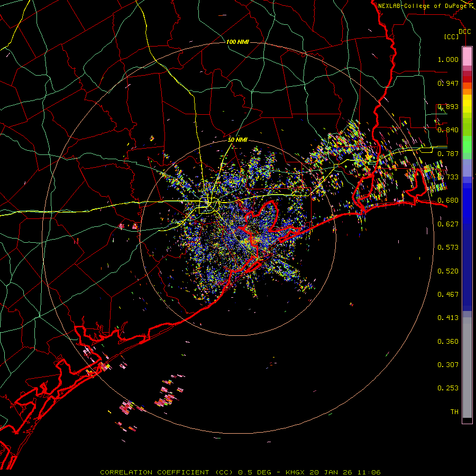Click the 0.947 scale value

click(448, 83)
